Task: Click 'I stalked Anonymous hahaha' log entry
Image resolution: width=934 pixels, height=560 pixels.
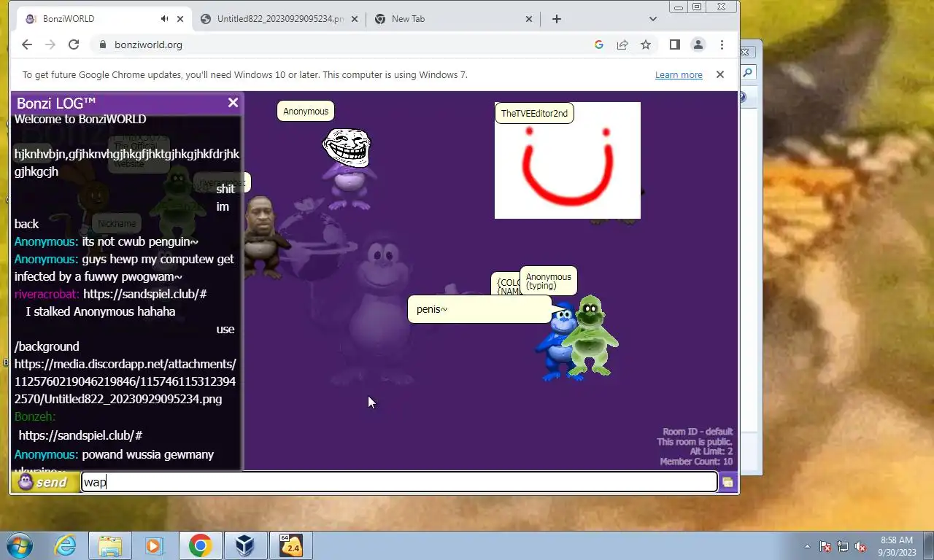Action: pos(101,311)
